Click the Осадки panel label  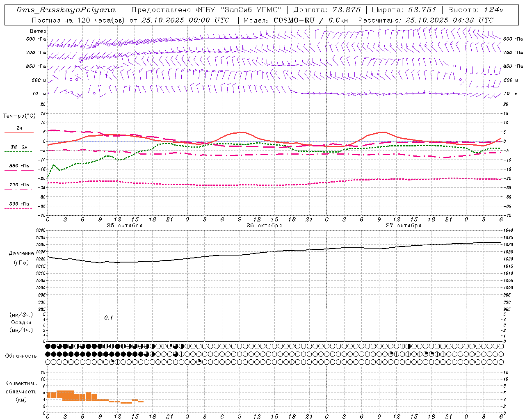pos(21,323)
